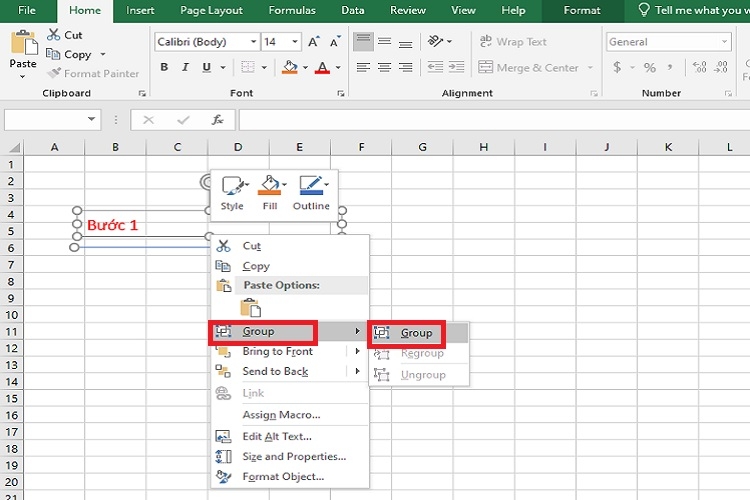Viewport: 750px width, 500px height.
Task: Toggle Middle Align in Alignment group
Action: tap(385, 42)
